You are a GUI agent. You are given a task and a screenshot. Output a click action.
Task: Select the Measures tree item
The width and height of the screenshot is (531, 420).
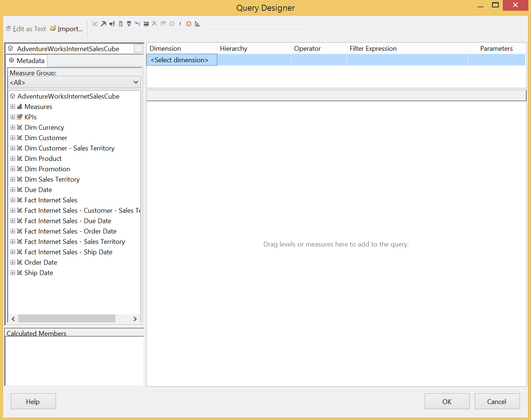point(38,107)
